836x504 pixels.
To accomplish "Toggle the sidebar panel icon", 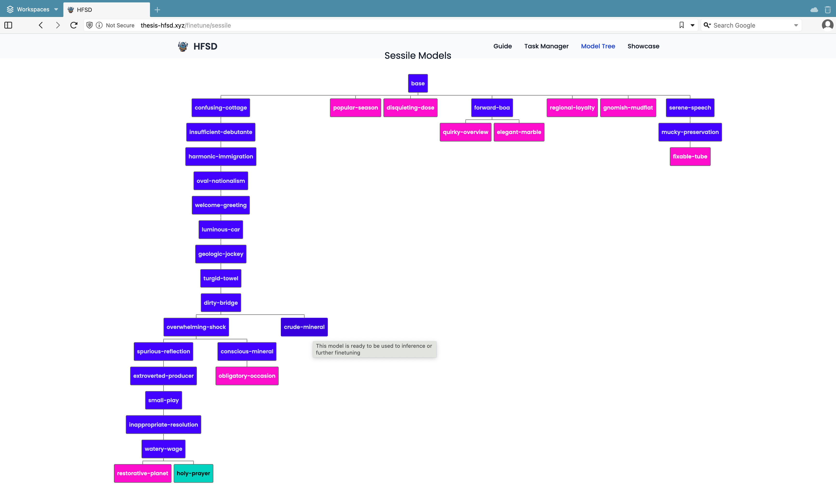I will tap(8, 25).
